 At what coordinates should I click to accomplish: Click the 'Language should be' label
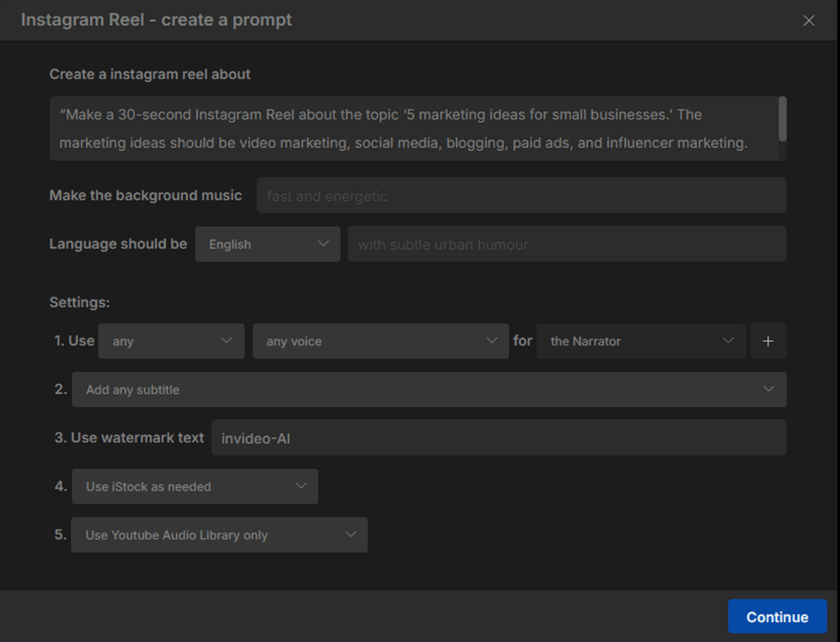coord(118,244)
